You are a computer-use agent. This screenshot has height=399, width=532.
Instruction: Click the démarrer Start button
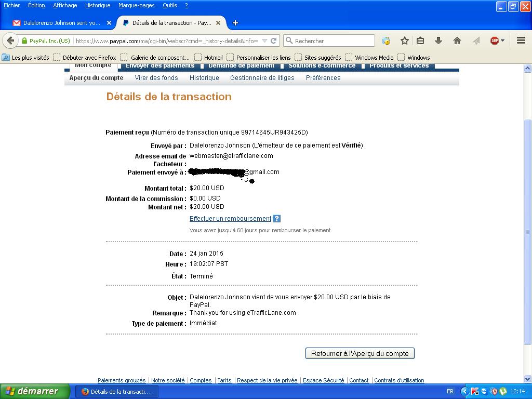(35, 391)
